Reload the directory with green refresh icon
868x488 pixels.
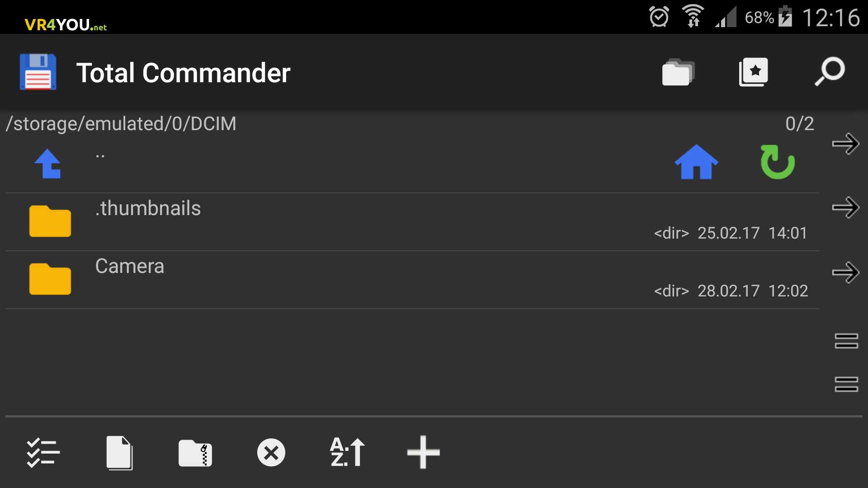[777, 162]
